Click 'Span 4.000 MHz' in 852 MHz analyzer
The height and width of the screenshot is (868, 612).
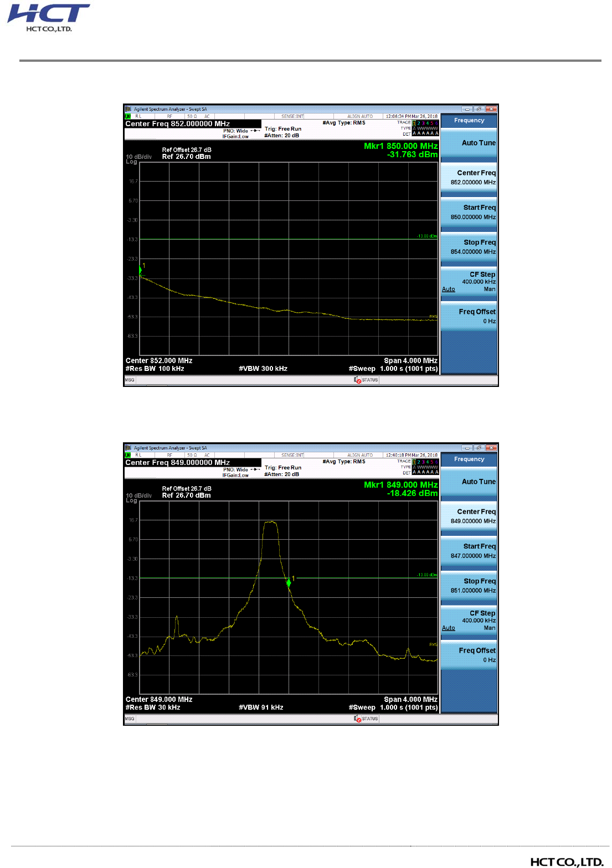(411, 360)
